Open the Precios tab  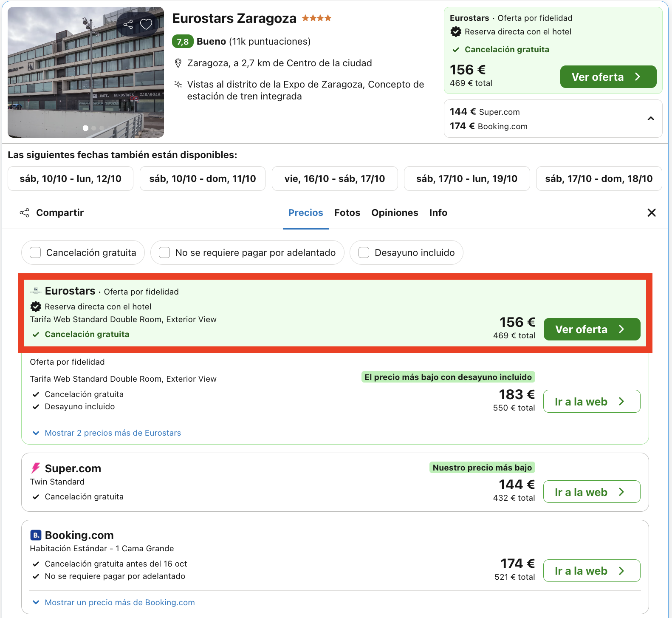(306, 213)
